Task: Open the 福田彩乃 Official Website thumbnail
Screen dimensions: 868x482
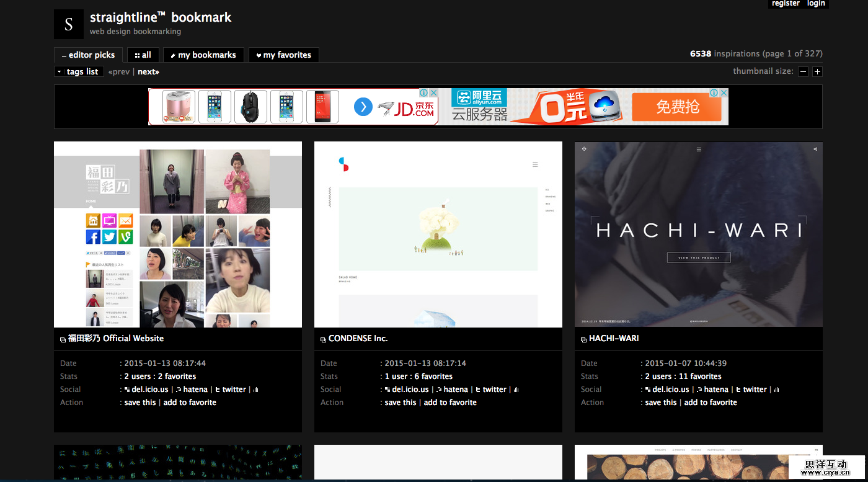Action: point(178,234)
